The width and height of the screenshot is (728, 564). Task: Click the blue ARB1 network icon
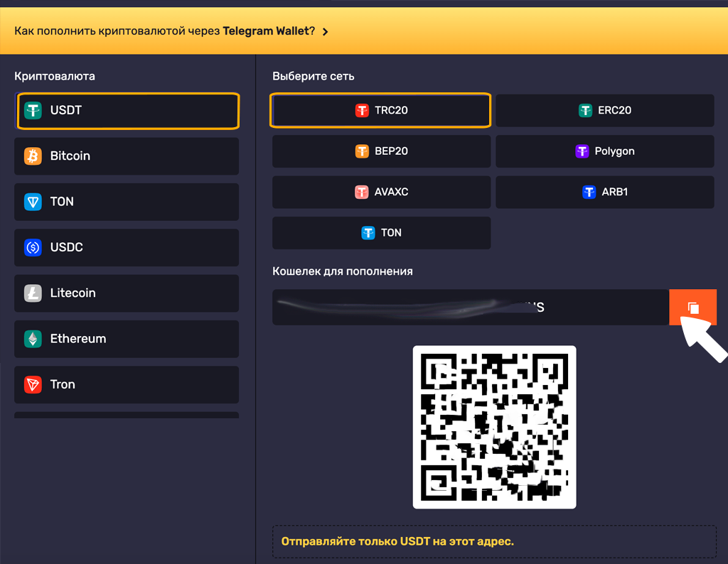click(x=589, y=192)
